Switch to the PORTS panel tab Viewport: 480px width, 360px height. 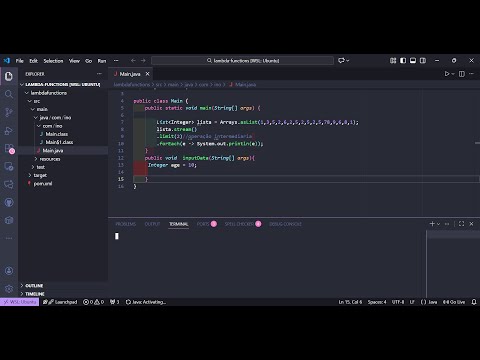point(207,224)
